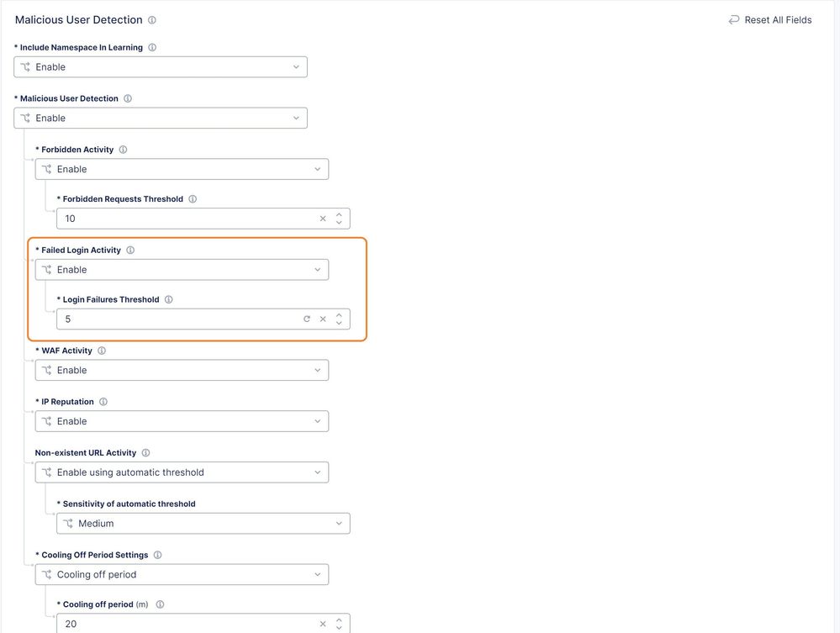The image size is (840, 633).
Task: Click info icon next to WAF Activity
Action: click(x=102, y=351)
